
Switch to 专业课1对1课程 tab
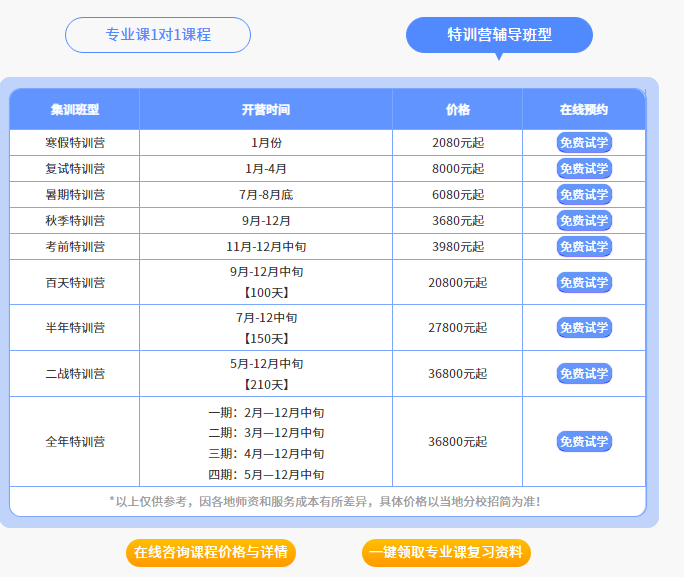coord(158,35)
